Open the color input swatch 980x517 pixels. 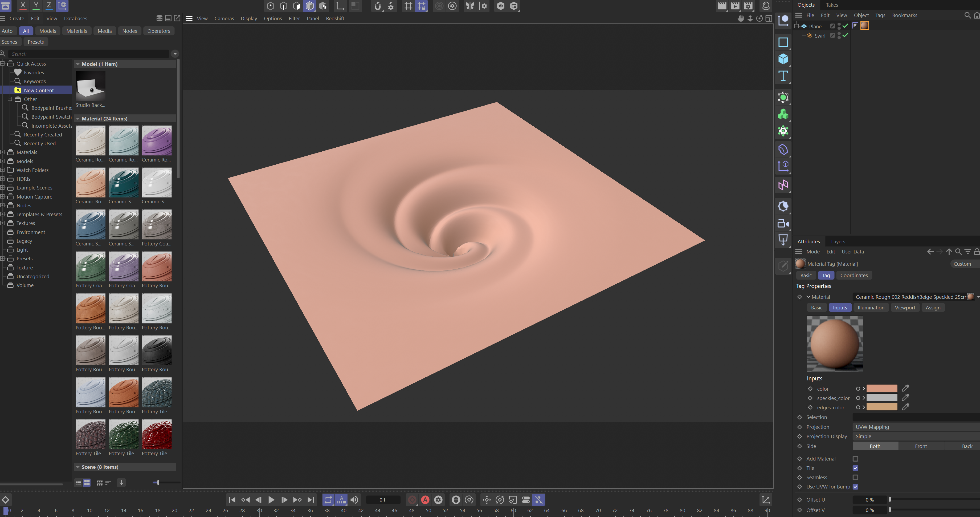pyautogui.click(x=882, y=388)
